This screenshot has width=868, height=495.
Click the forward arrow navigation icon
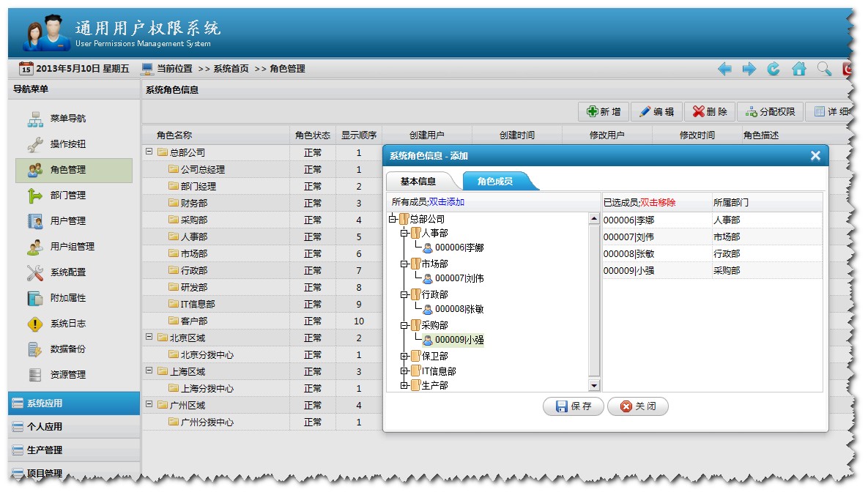[x=749, y=69]
